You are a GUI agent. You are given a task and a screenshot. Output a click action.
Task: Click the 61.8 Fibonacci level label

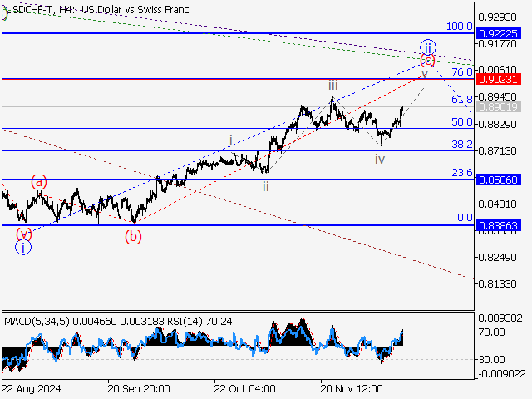coord(461,100)
